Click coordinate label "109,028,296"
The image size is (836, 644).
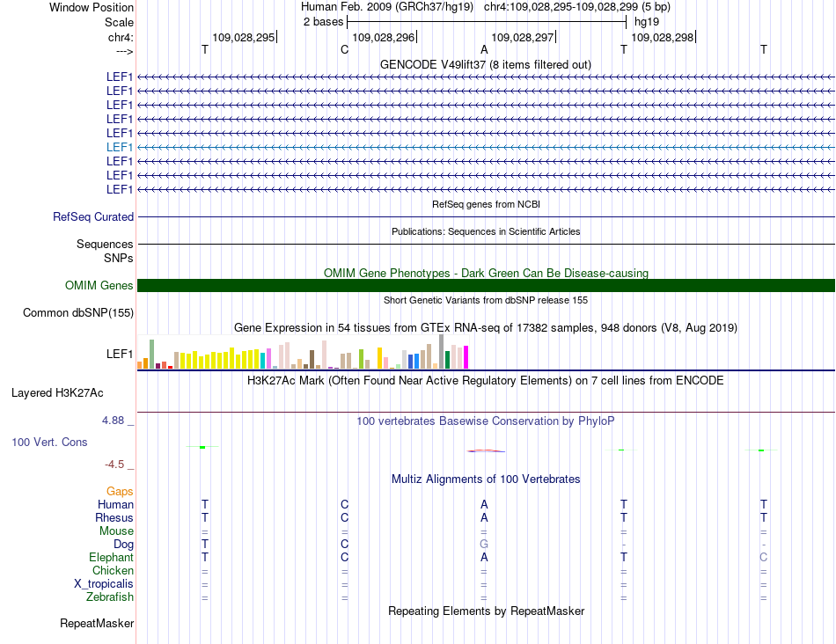[x=384, y=37]
